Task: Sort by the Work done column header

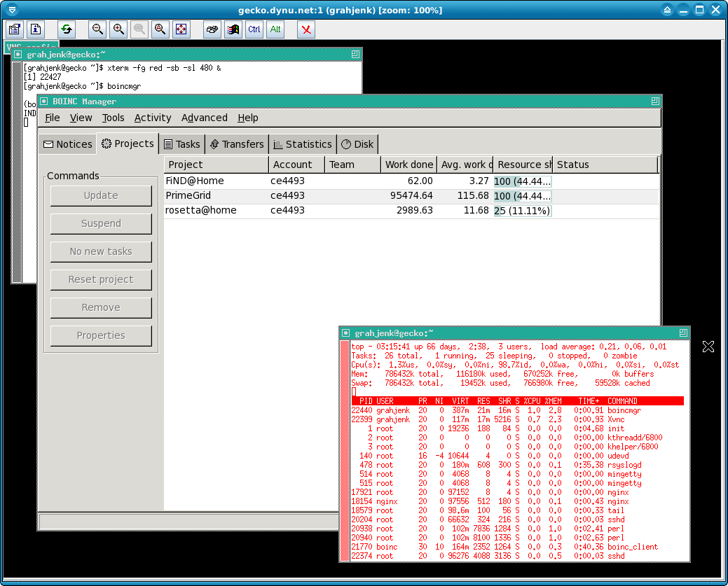Action: coord(409,165)
